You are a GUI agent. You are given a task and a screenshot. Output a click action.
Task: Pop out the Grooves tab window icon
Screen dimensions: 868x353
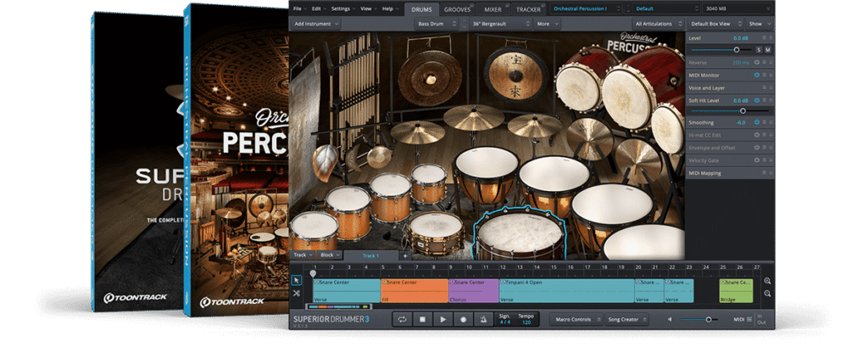tap(471, 5)
